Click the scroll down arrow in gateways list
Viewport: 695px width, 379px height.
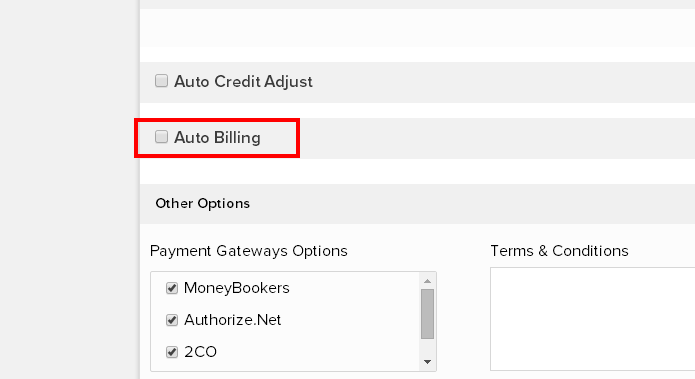pyautogui.click(x=427, y=362)
